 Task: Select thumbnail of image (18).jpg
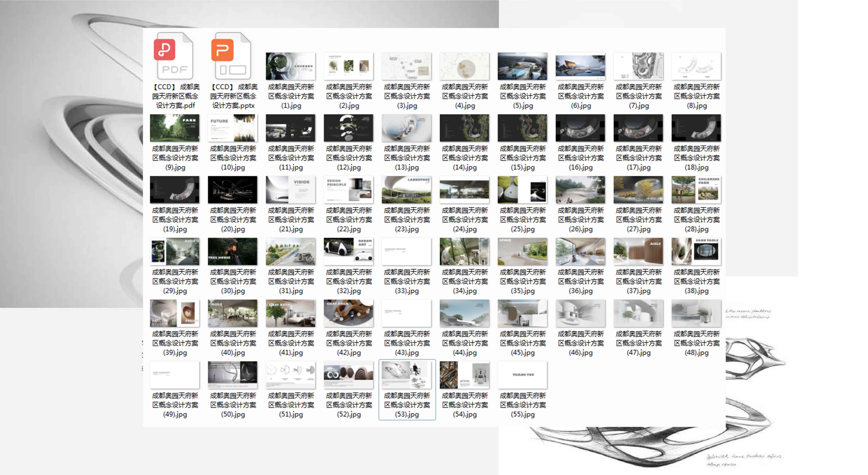click(x=696, y=128)
